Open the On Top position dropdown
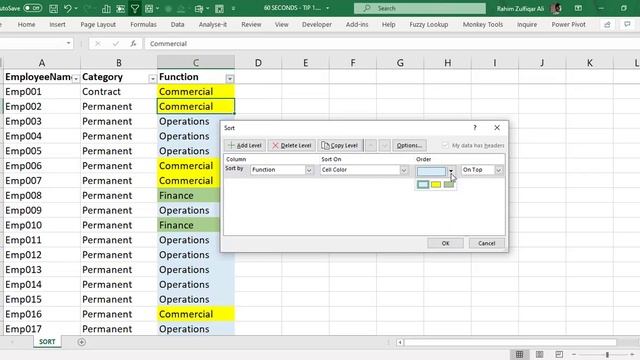Screen dimensions: 640x360 coord(498,170)
